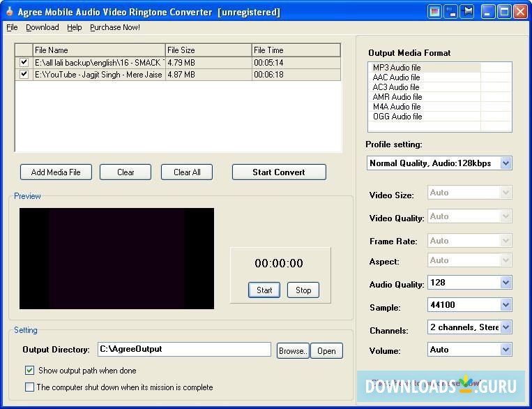Close the converter window
The image size is (532, 409).
point(520,13)
